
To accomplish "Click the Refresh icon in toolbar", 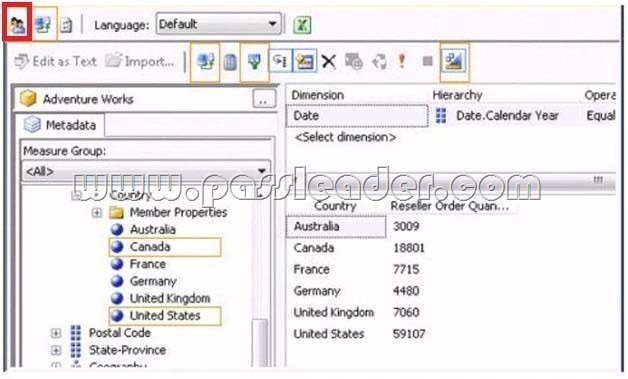I will click(379, 62).
